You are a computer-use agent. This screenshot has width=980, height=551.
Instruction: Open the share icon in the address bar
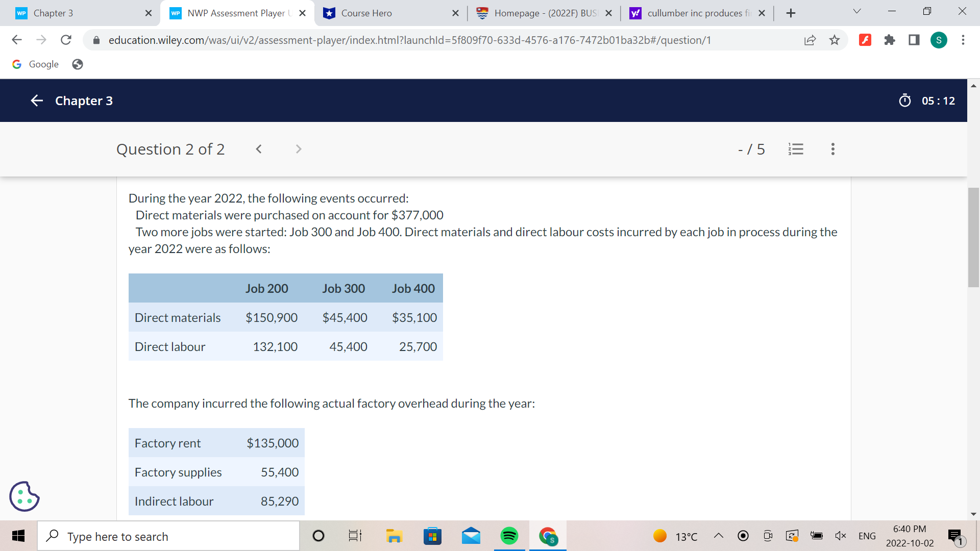click(811, 40)
